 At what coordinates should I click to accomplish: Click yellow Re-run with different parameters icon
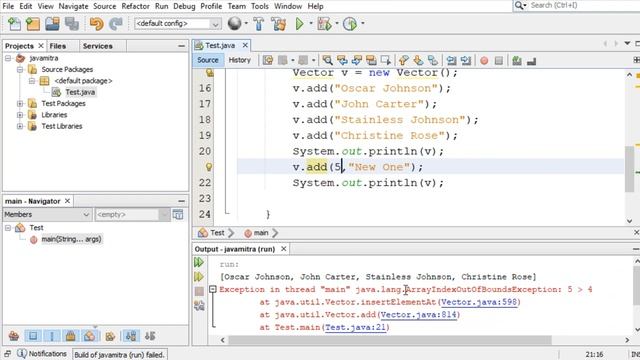(x=199, y=277)
